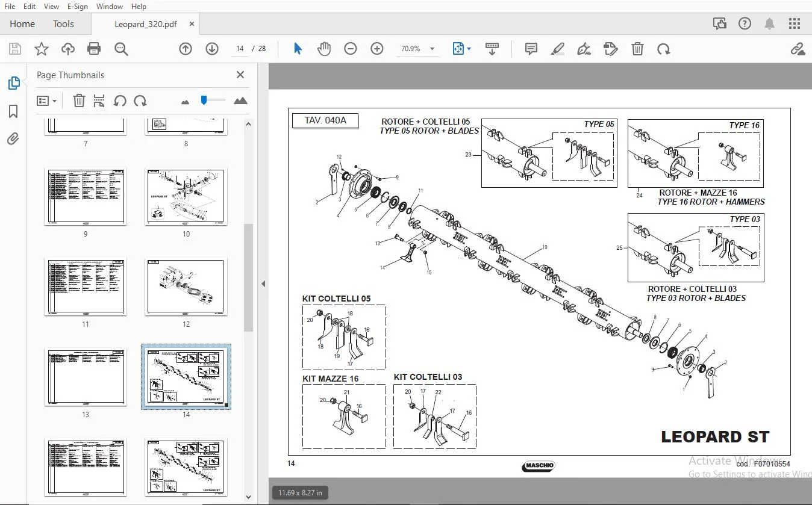Open the notifications bell
Screen dimensions: 812x505
point(770,24)
